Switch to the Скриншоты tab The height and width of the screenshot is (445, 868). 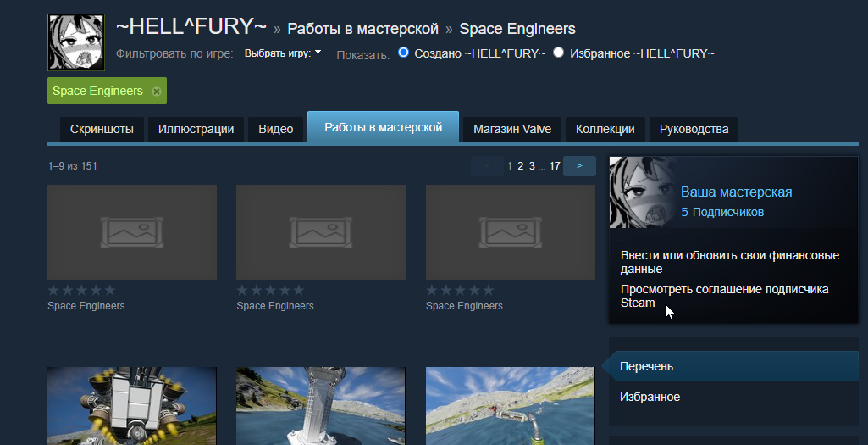102,129
